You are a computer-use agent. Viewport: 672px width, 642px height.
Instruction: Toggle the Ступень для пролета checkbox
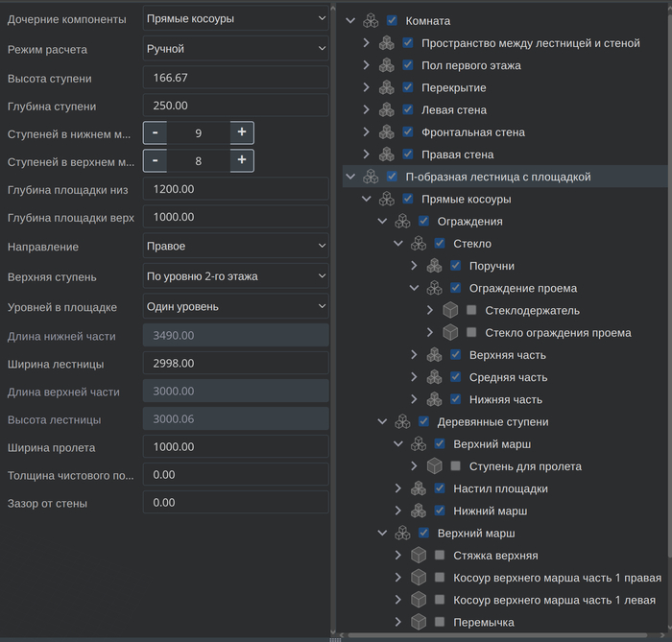coord(455,466)
